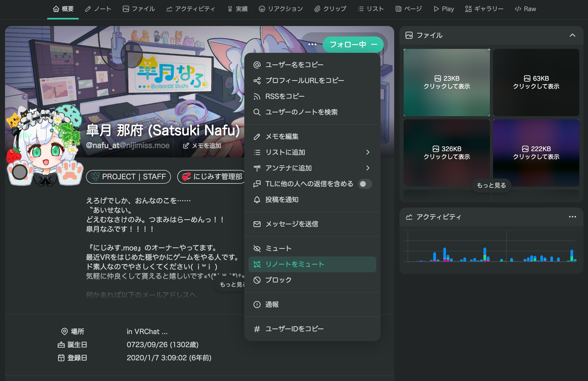588x381 pixels.
Task: Click the @nafu_at@nijimiss.moe username
Action: (128, 145)
